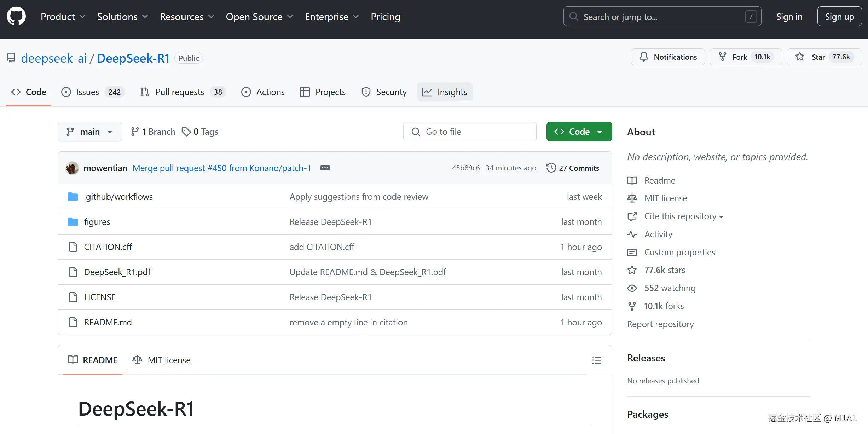Open the 0 Tags link

click(x=200, y=132)
